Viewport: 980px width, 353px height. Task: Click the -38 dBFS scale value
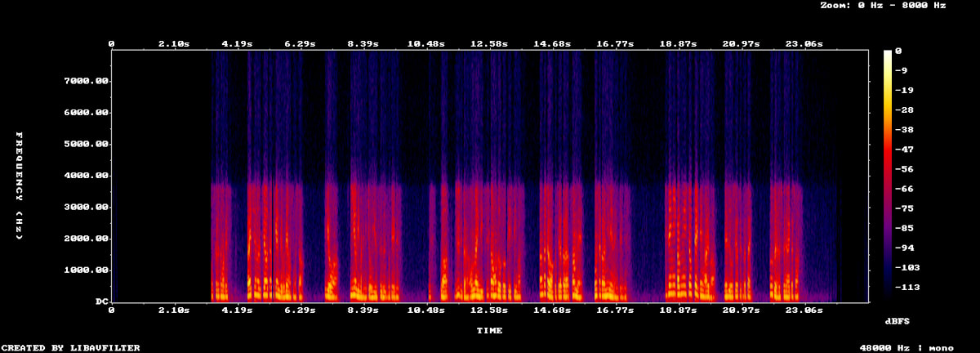[x=904, y=130]
